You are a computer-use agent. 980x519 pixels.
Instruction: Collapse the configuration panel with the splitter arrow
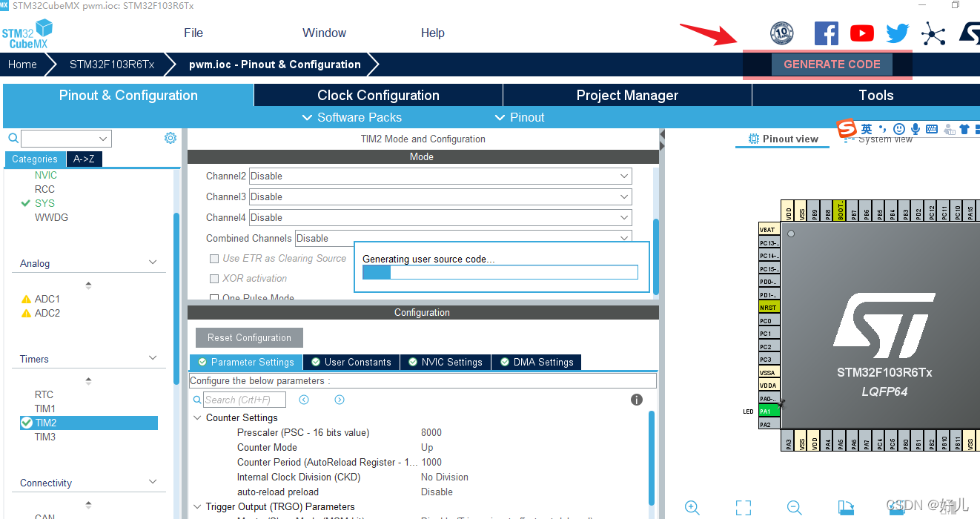(x=662, y=136)
